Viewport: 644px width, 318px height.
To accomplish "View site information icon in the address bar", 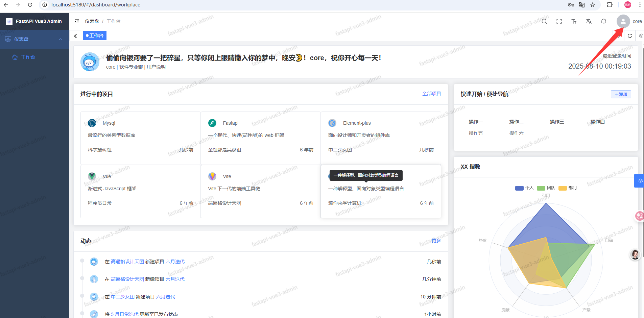I will [x=45, y=5].
